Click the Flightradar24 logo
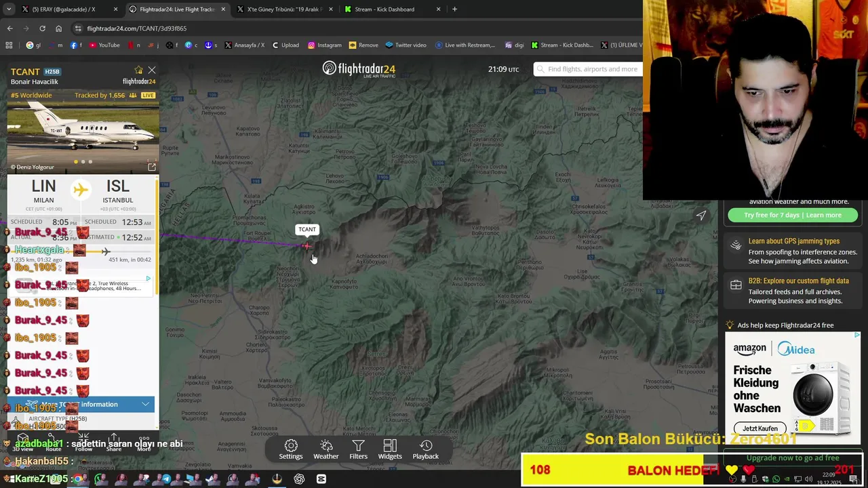Viewport: 868px width, 488px height. 359,69
